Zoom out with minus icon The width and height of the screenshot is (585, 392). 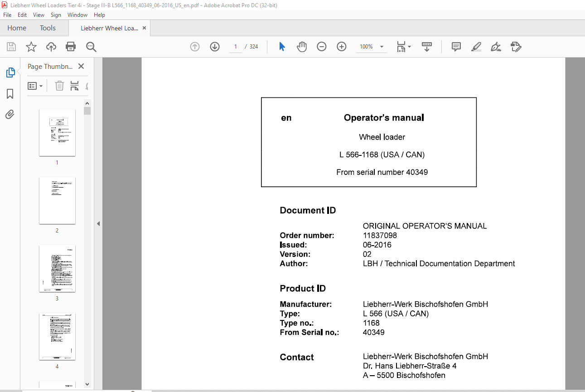[x=322, y=47]
